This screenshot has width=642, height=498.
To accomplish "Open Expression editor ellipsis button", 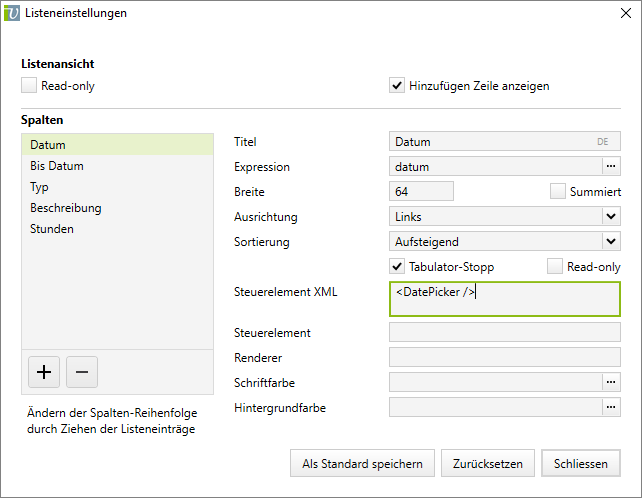I will pos(611,166).
